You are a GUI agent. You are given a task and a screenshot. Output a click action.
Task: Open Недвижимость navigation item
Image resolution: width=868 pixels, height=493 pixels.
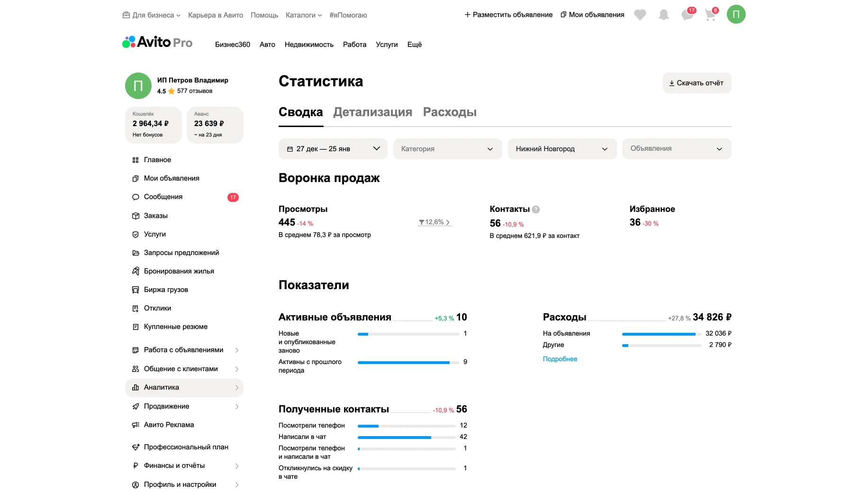[309, 45]
